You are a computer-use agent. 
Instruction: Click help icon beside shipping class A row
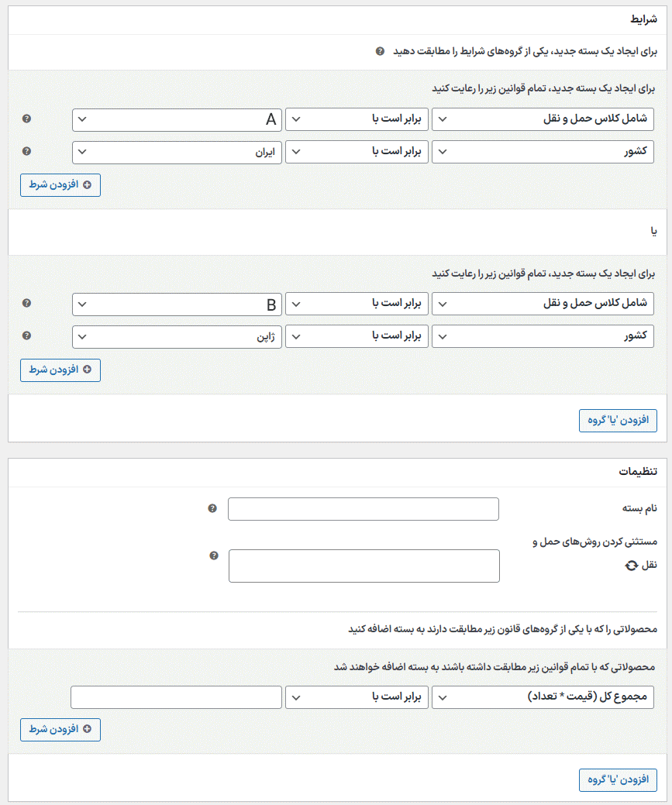pos(26,119)
